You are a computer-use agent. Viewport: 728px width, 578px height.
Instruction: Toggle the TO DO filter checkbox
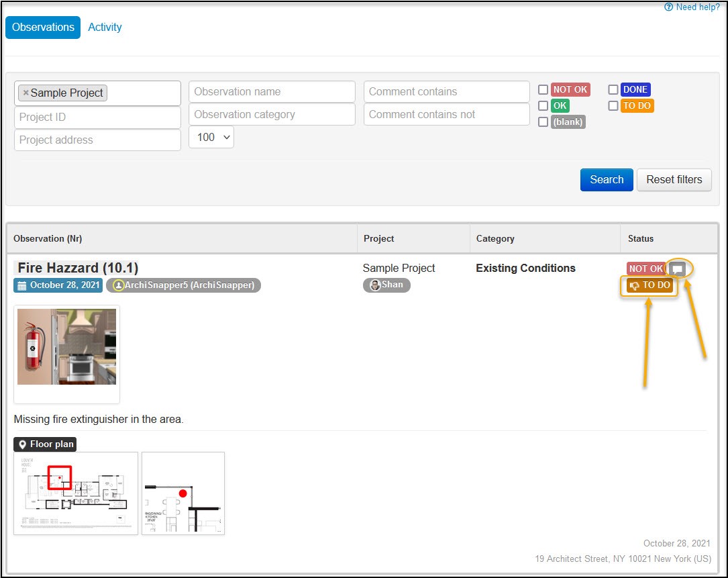(613, 105)
